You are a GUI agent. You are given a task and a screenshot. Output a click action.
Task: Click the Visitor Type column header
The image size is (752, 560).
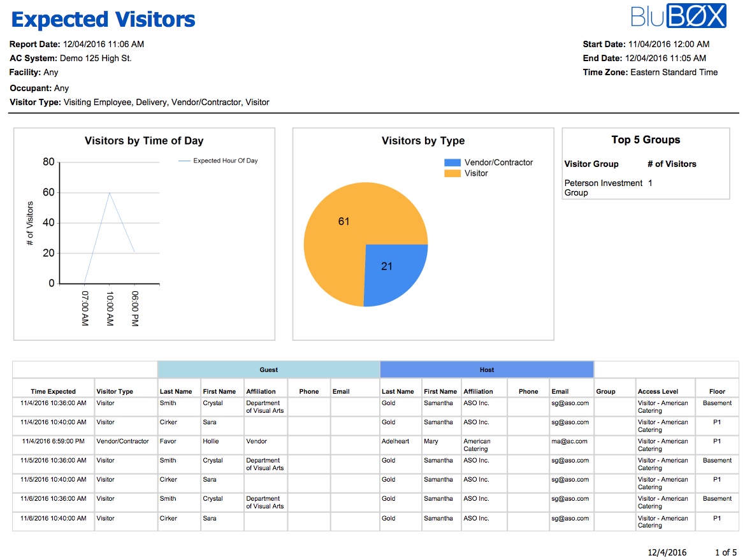[x=115, y=391]
